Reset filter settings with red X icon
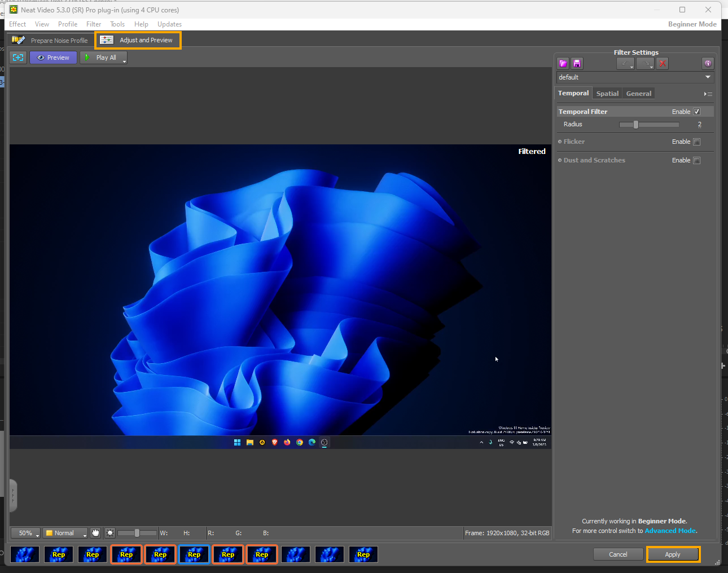Screen dimensions: 728x573 [663, 63]
